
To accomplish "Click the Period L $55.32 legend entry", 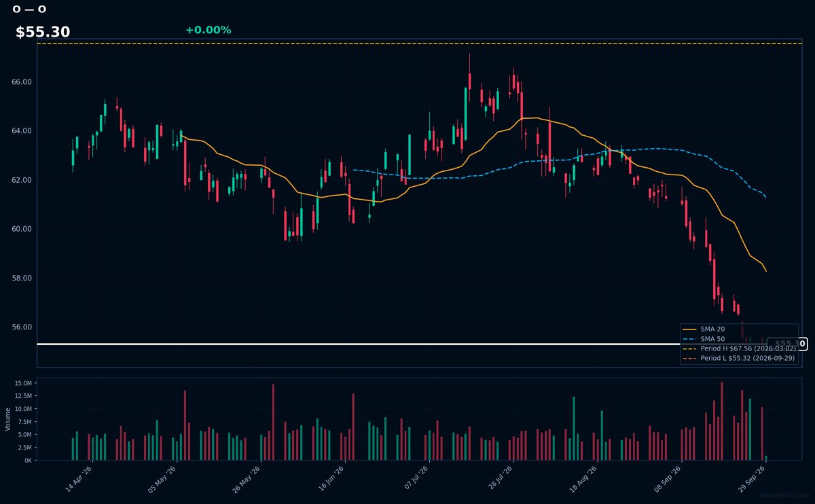I will click(739, 358).
